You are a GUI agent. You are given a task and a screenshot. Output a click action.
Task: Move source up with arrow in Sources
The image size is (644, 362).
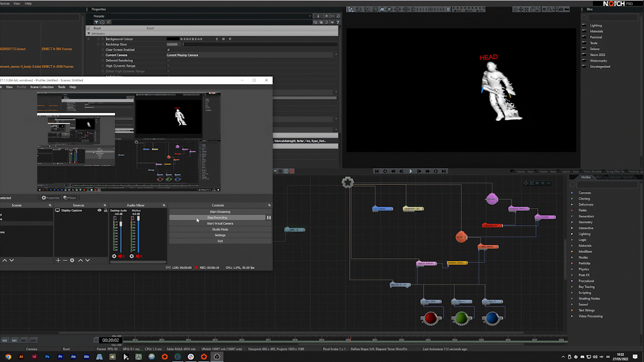click(x=80, y=260)
